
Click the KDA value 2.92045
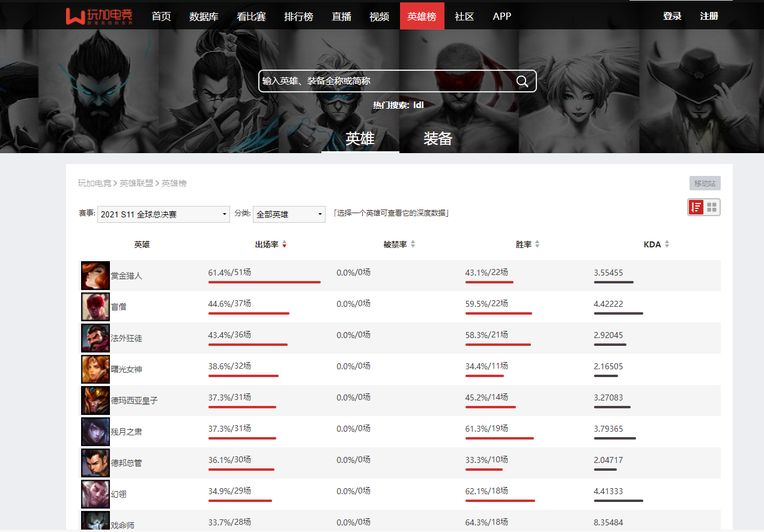point(608,335)
